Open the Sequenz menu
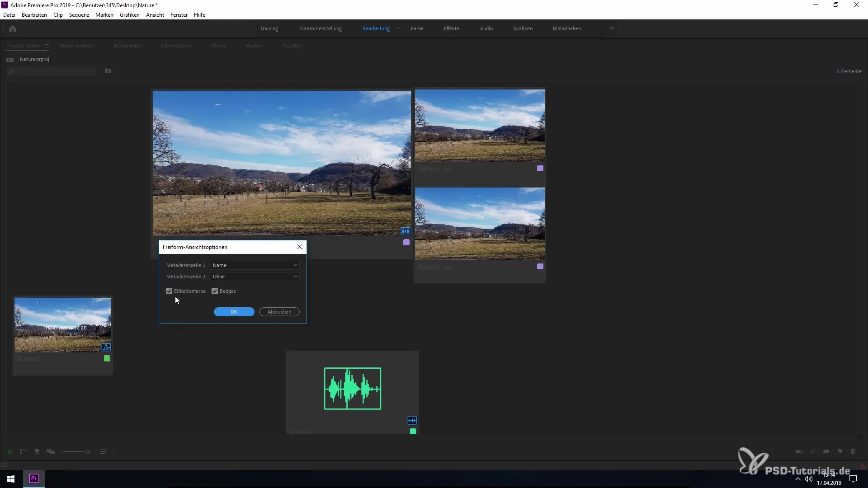 pos(79,15)
